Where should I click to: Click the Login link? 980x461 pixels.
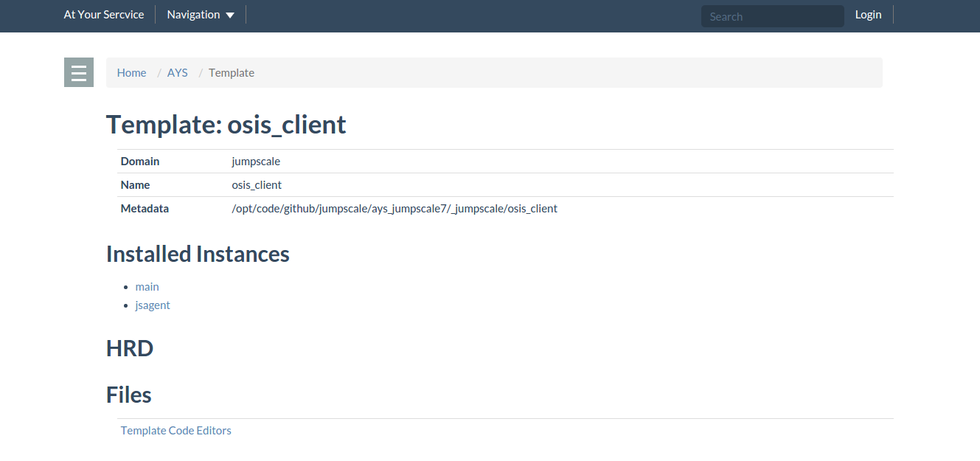click(868, 15)
